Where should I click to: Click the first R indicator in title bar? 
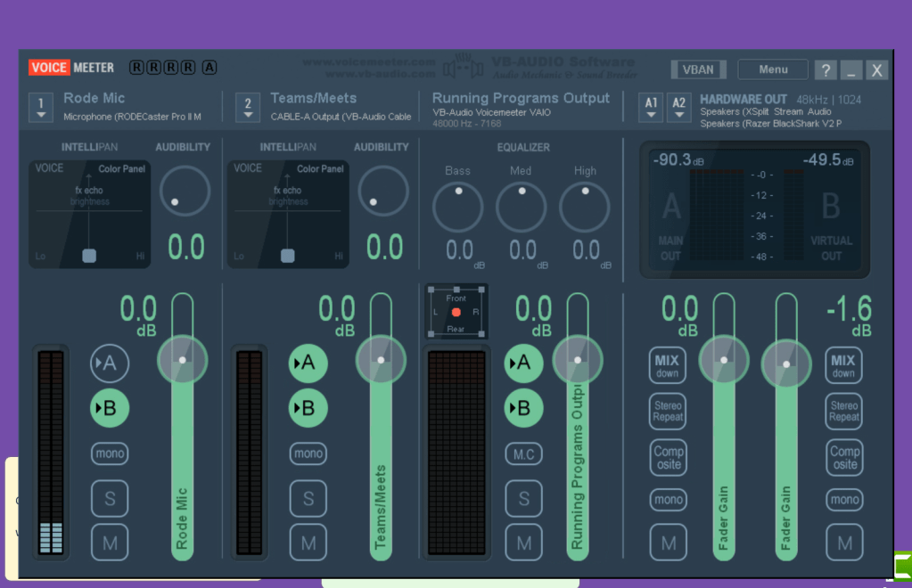[136, 68]
